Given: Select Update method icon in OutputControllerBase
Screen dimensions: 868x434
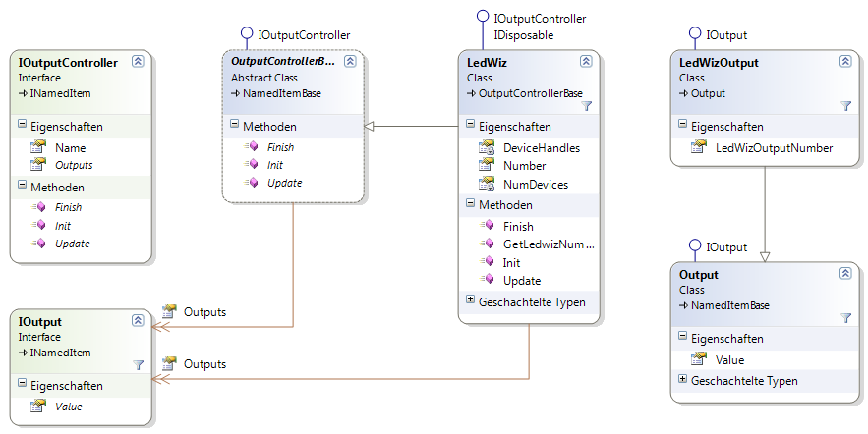Looking at the screenshot, I should click(x=252, y=182).
